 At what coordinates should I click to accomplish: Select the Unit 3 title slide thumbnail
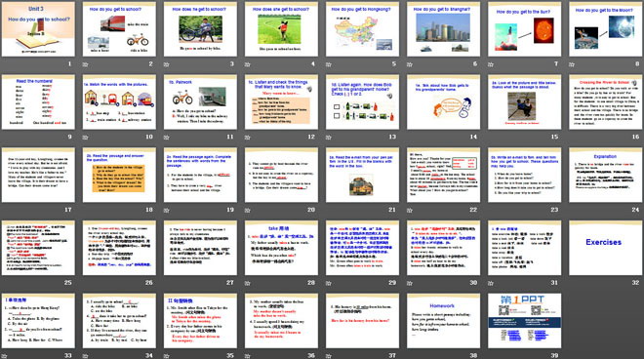click(38, 29)
